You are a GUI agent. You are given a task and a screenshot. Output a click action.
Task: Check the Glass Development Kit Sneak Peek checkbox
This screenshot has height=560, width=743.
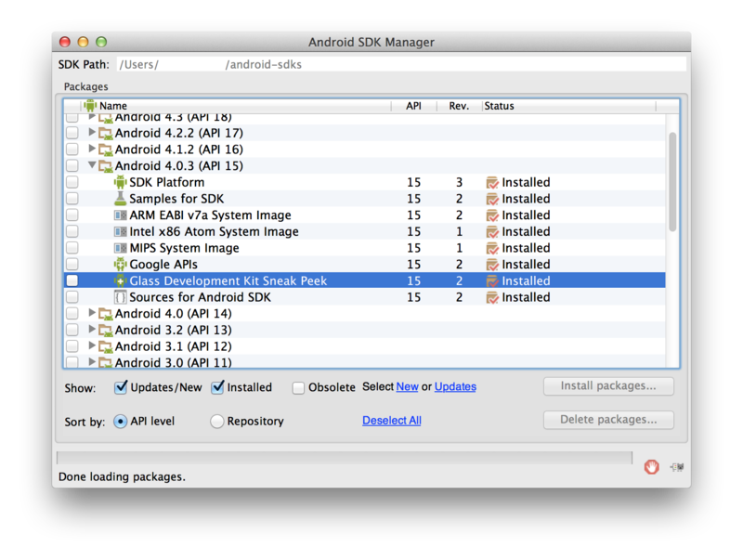pos(72,280)
